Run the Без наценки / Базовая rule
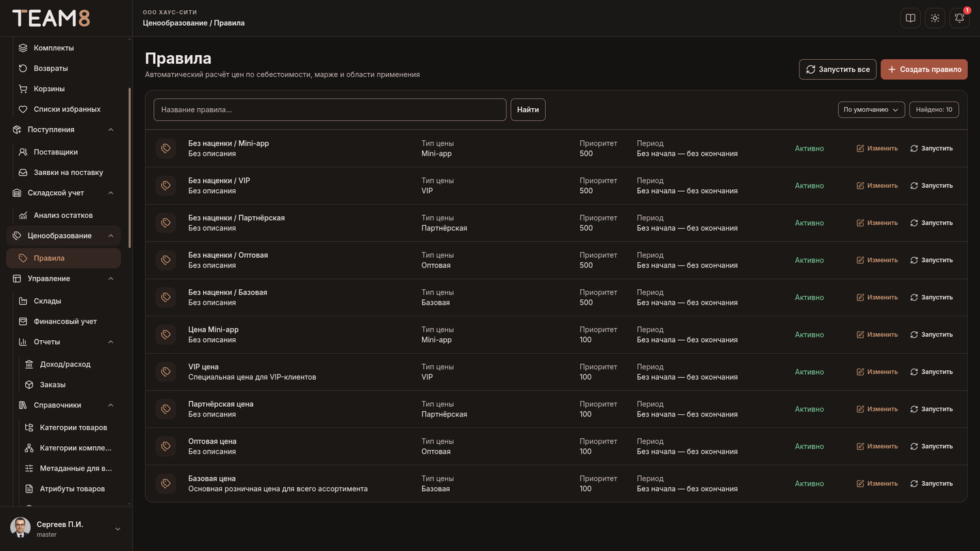This screenshot has height=551, width=980. 932,298
